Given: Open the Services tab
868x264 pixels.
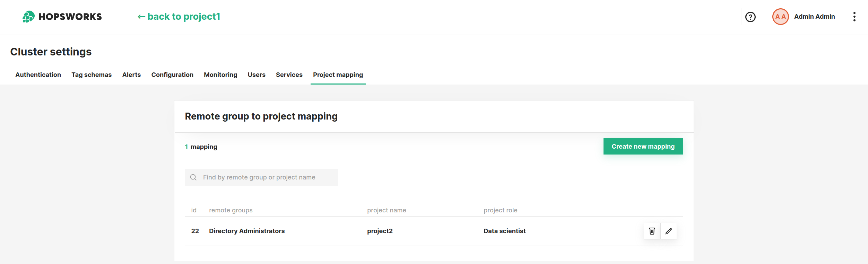Looking at the screenshot, I should [x=289, y=75].
